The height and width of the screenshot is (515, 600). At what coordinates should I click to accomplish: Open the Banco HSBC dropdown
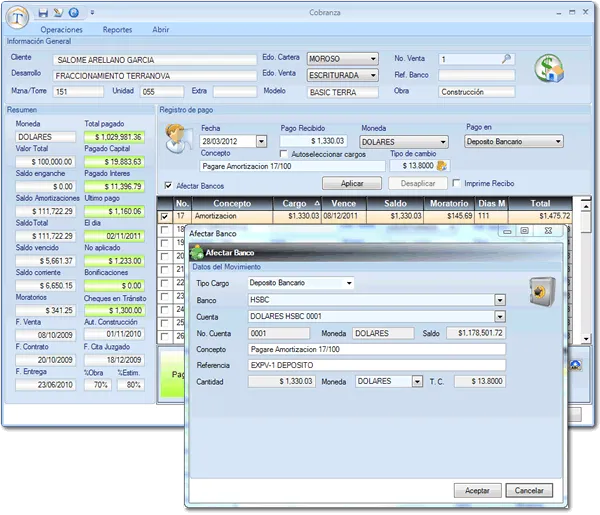click(x=500, y=300)
